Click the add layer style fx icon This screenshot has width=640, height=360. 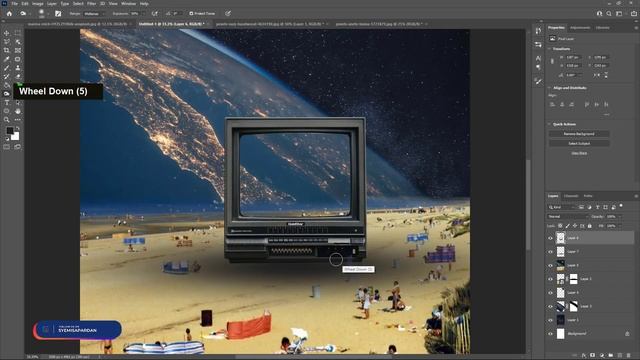(x=584, y=356)
